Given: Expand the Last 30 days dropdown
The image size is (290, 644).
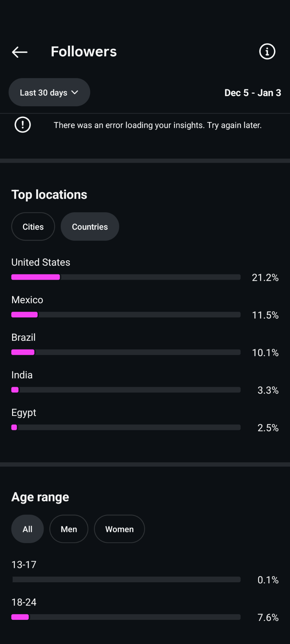Looking at the screenshot, I should 49,93.
